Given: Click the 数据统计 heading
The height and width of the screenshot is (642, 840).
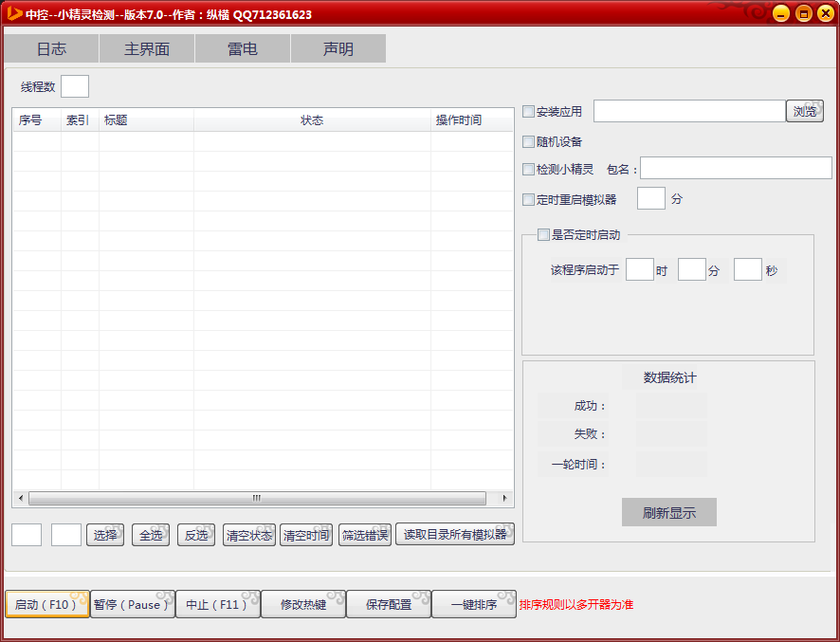Looking at the screenshot, I should [669, 377].
